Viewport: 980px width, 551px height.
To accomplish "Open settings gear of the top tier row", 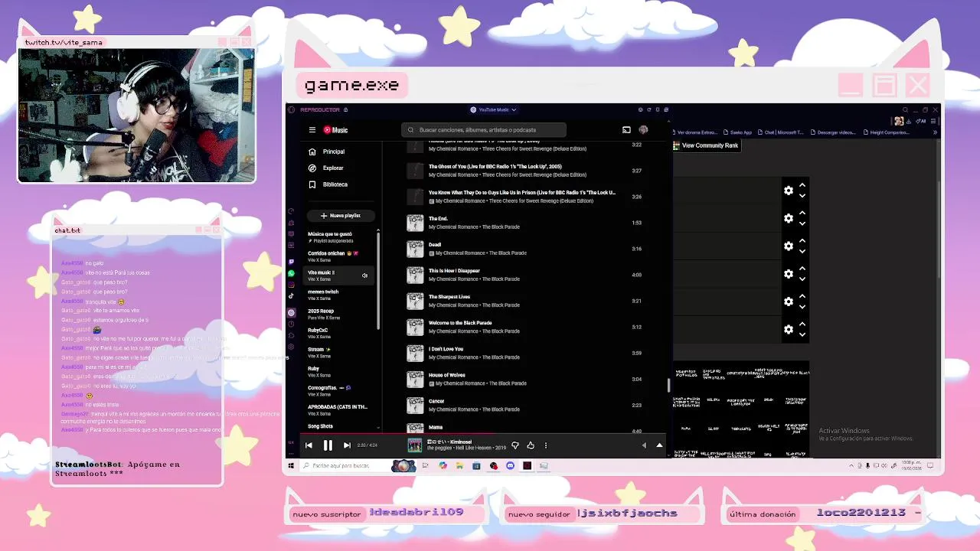I will [789, 191].
